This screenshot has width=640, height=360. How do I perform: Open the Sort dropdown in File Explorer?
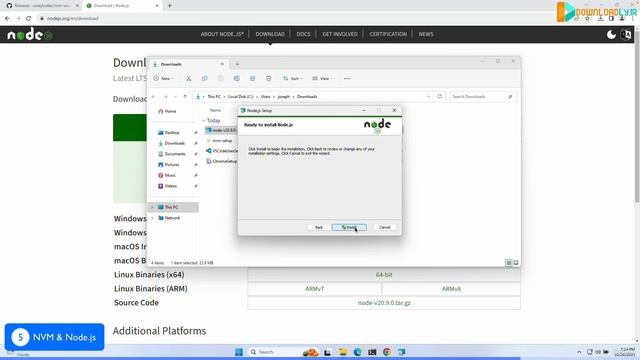293,78
